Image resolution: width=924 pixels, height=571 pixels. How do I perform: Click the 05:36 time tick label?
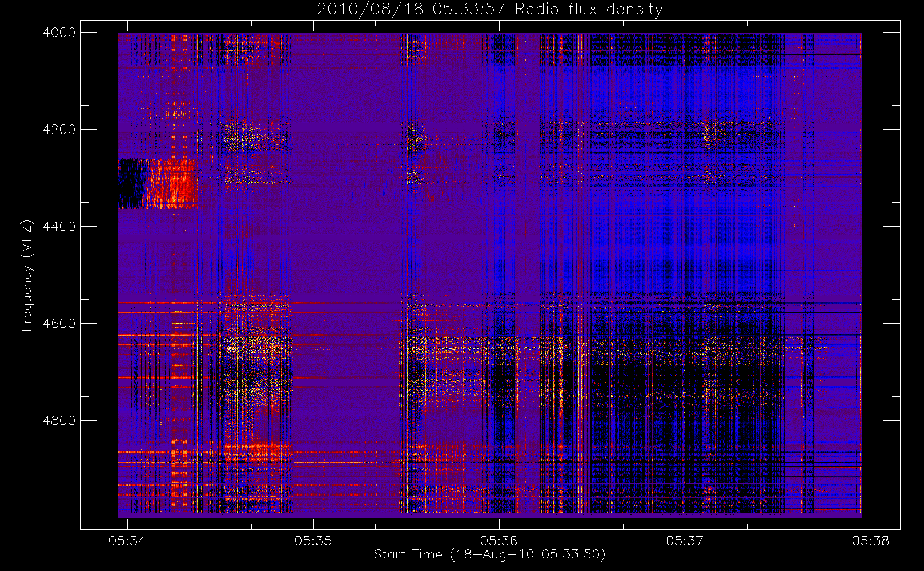tap(499, 541)
